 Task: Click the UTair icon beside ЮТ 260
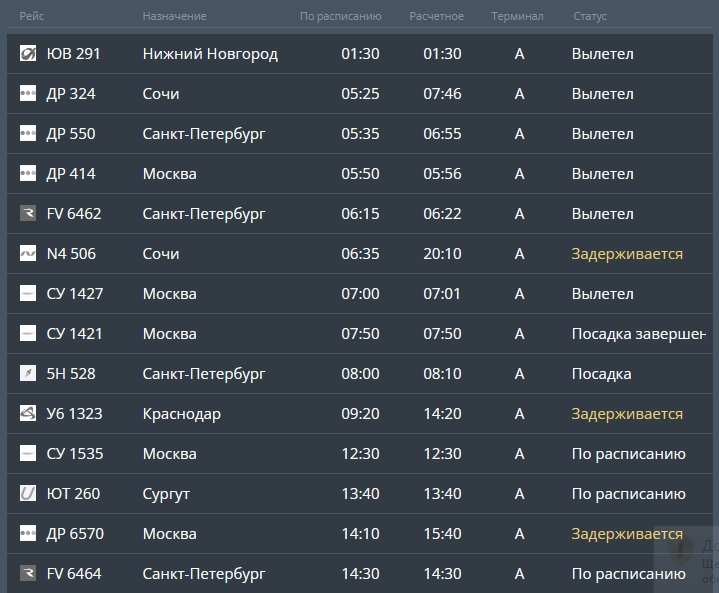[x=28, y=494]
